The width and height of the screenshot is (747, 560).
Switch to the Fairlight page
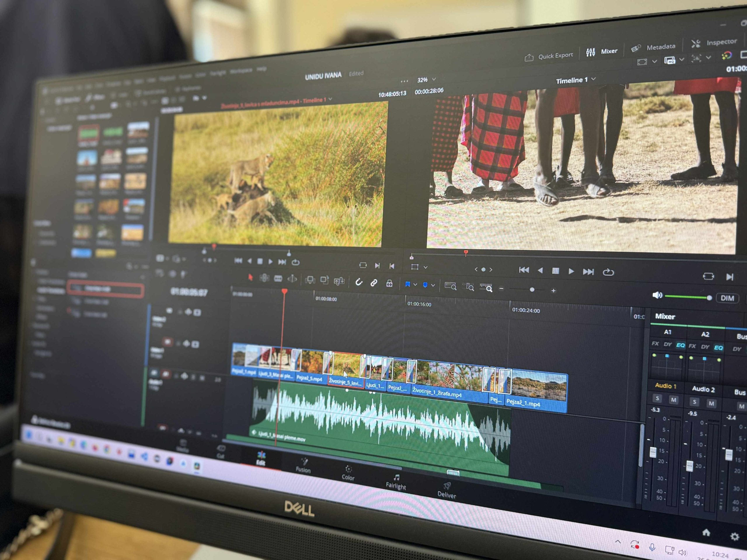pos(396,482)
